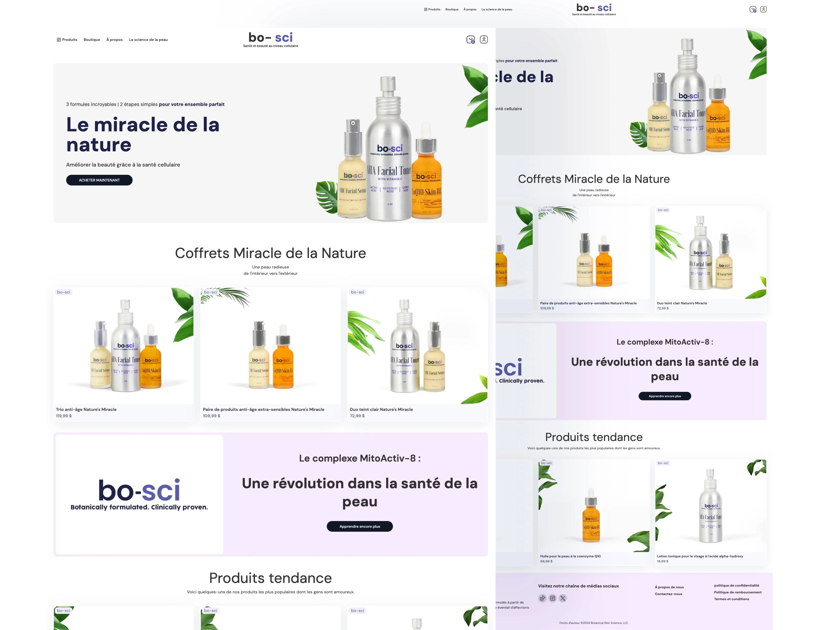Open À propos in the front page navigation
The height and width of the screenshot is (630, 840).
(x=114, y=40)
